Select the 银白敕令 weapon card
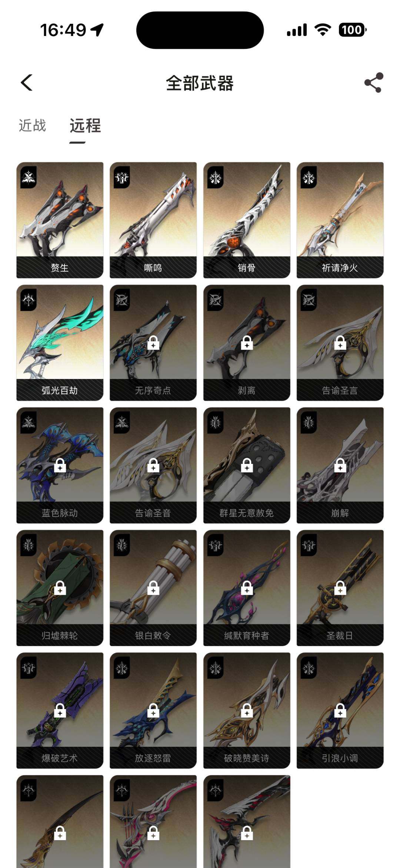The width and height of the screenshot is (400, 868). [153, 588]
